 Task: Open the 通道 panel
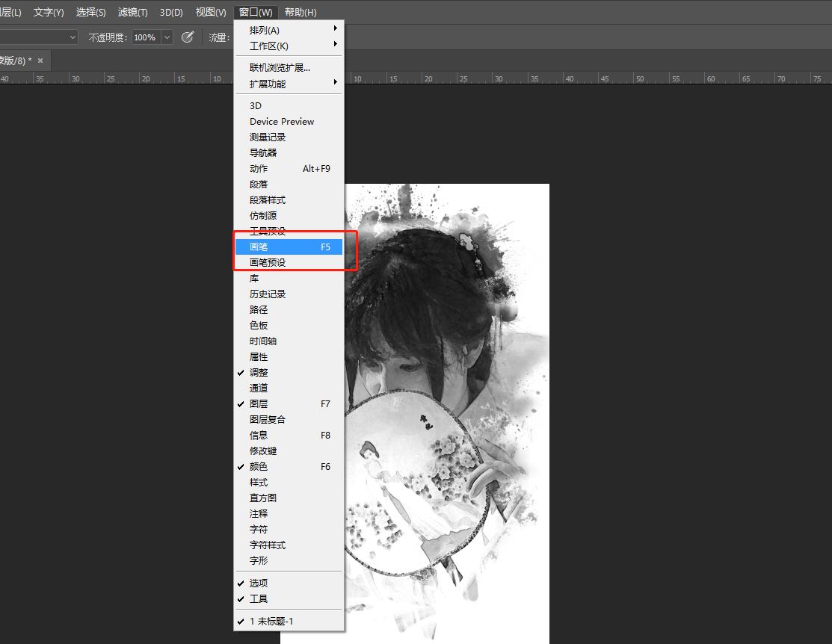(x=289, y=388)
